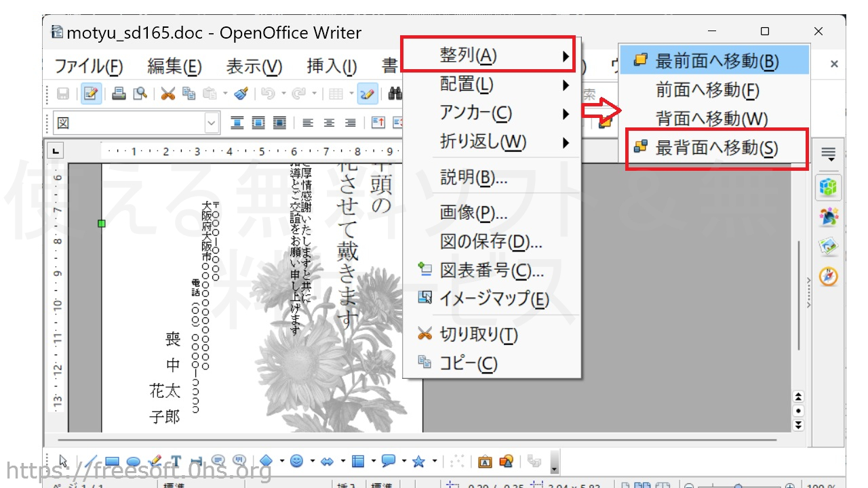868x488 pixels.
Task: Open the 整列(A) context menu entry
Action: [488, 56]
